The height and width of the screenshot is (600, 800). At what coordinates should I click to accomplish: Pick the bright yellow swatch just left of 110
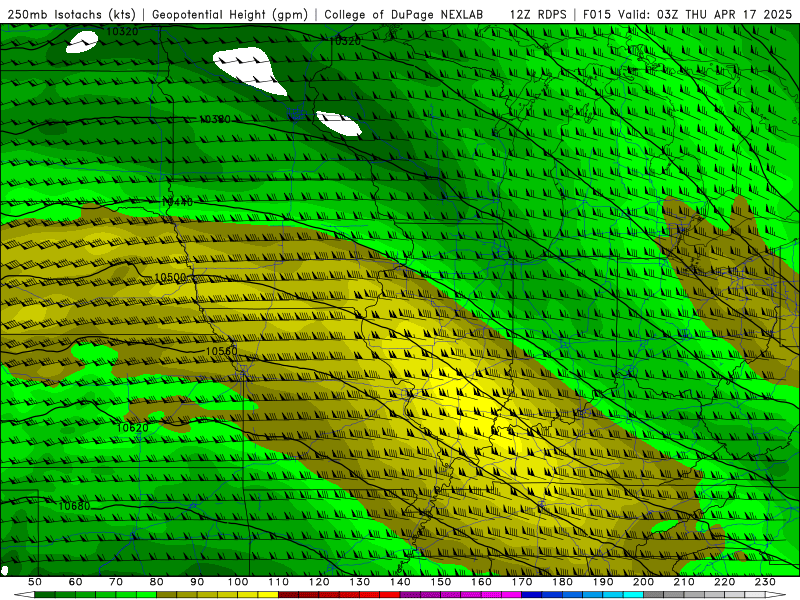pyautogui.click(x=268, y=595)
